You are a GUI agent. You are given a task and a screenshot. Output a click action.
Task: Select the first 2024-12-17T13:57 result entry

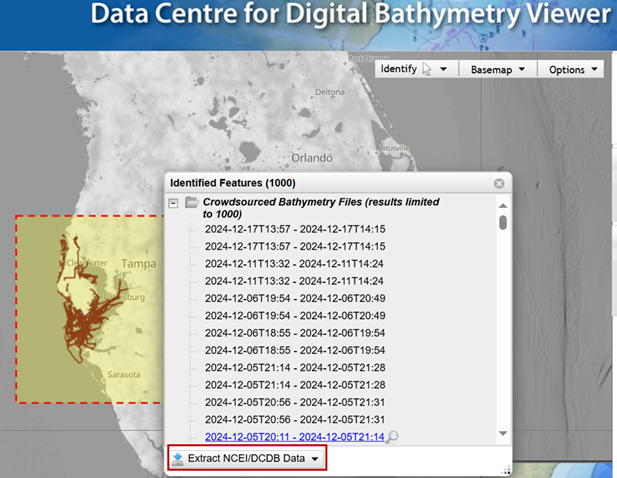point(295,229)
